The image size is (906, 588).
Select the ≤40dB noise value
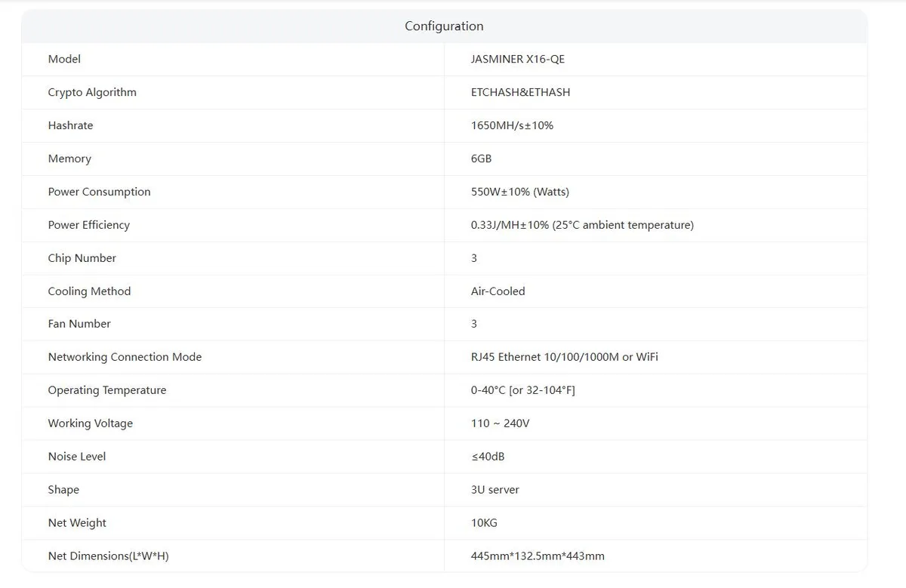click(487, 457)
